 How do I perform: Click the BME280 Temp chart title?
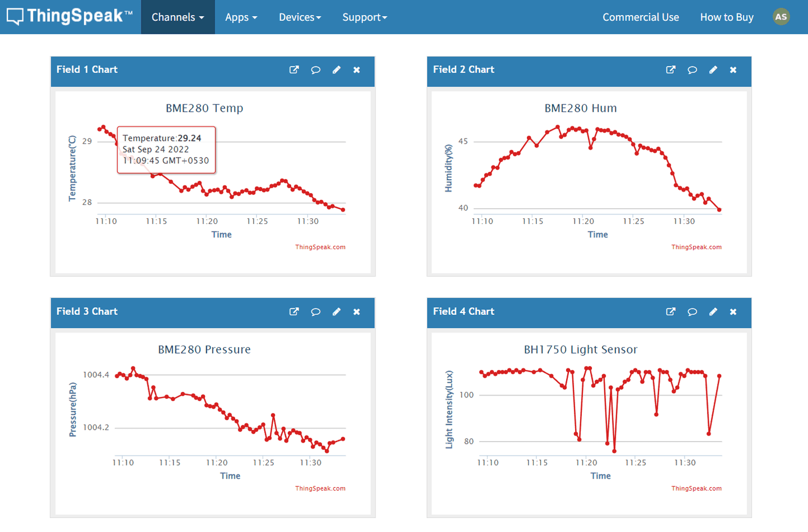click(x=204, y=108)
